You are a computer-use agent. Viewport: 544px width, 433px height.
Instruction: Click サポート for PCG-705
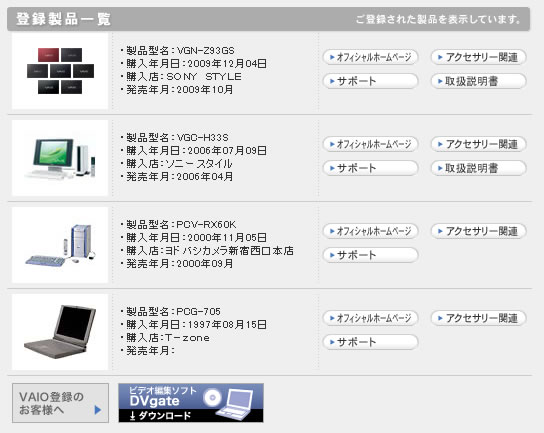(371, 342)
